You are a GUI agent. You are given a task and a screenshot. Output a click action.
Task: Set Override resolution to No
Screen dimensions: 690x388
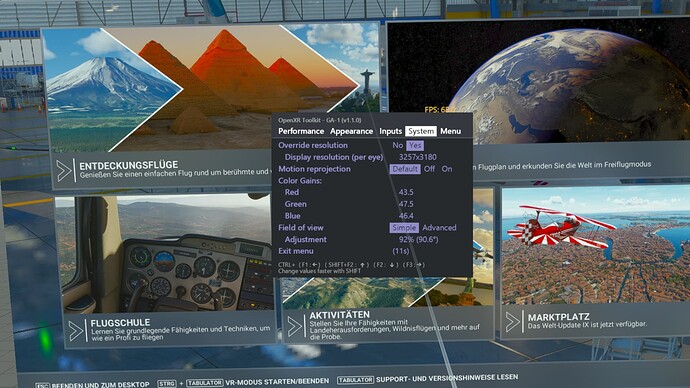coord(397,145)
